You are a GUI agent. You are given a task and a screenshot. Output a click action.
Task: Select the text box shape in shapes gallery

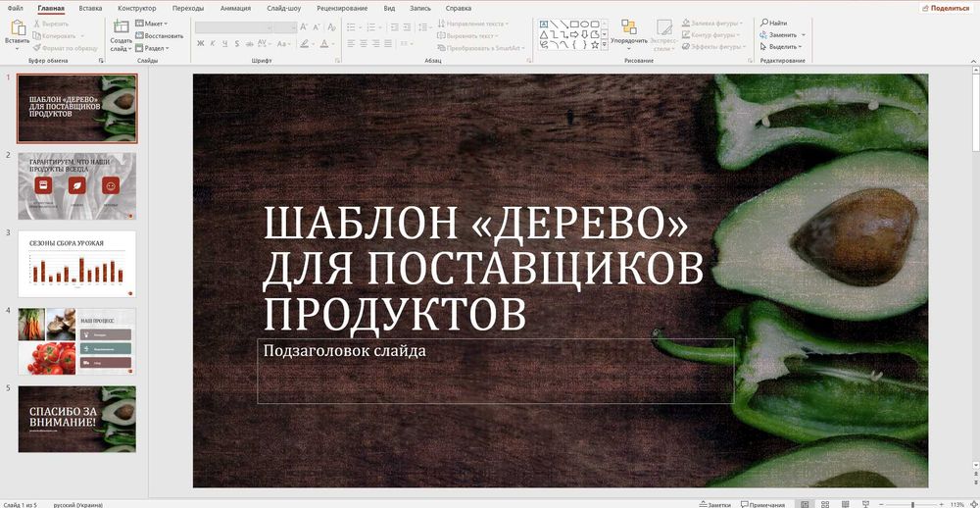(544, 24)
